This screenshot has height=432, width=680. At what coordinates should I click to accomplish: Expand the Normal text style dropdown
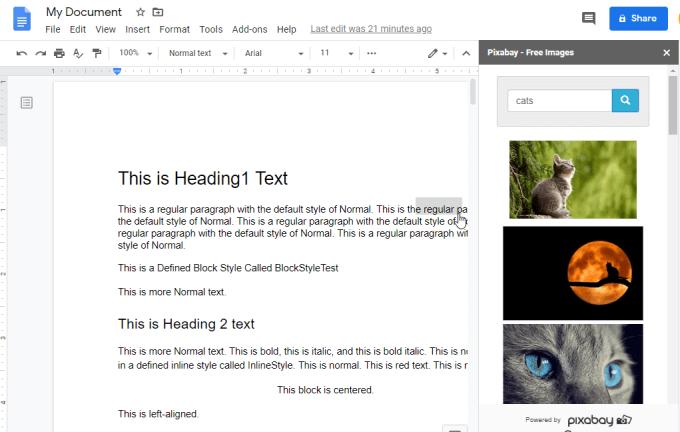click(x=198, y=53)
